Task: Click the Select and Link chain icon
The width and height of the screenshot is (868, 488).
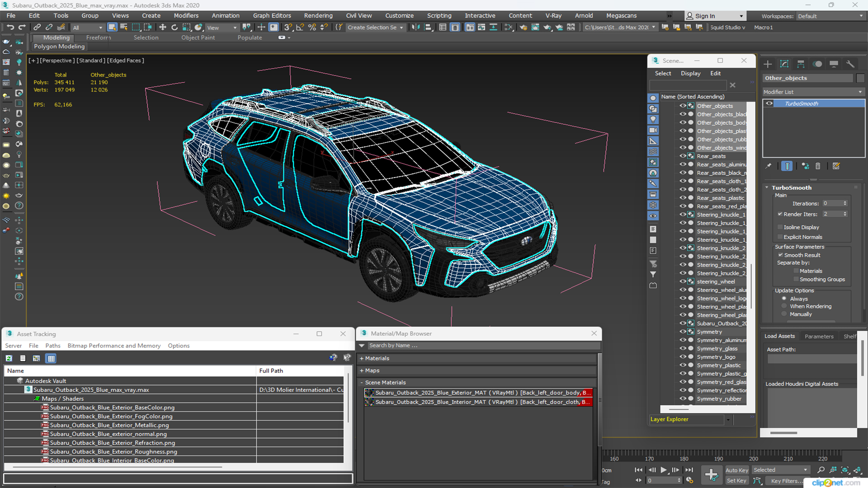Action: (37, 27)
